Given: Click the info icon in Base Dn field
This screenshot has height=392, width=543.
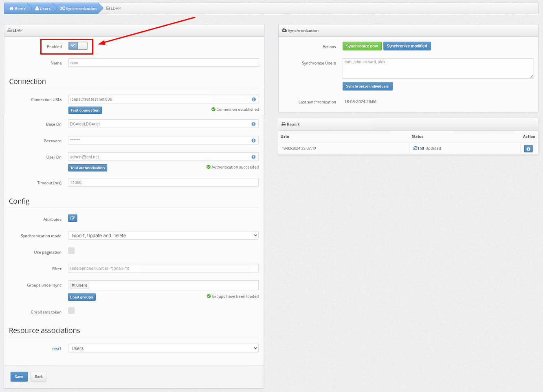Looking at the screenshot, I should 253,124.
